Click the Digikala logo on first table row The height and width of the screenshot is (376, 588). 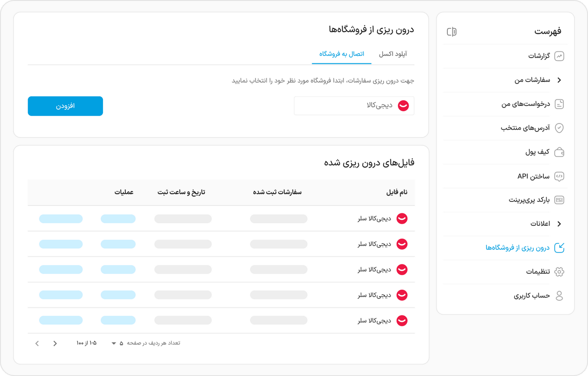(x=401, y=219)
